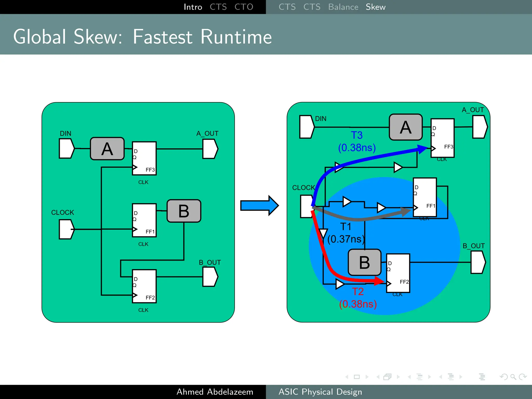Screen dimensions: 532x399
Task: Click the subsection navigation lines icon
Action: [420, 377]
